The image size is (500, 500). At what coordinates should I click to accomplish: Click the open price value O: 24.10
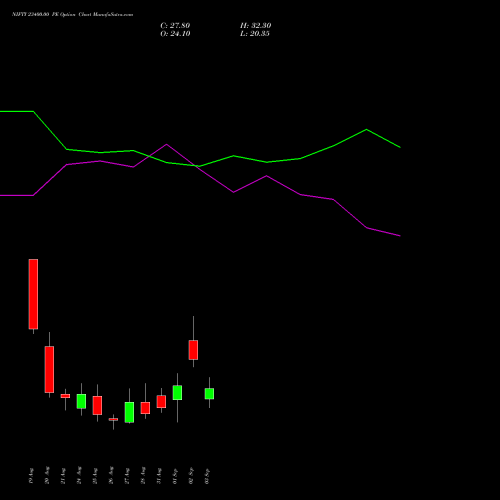point(175,34)
